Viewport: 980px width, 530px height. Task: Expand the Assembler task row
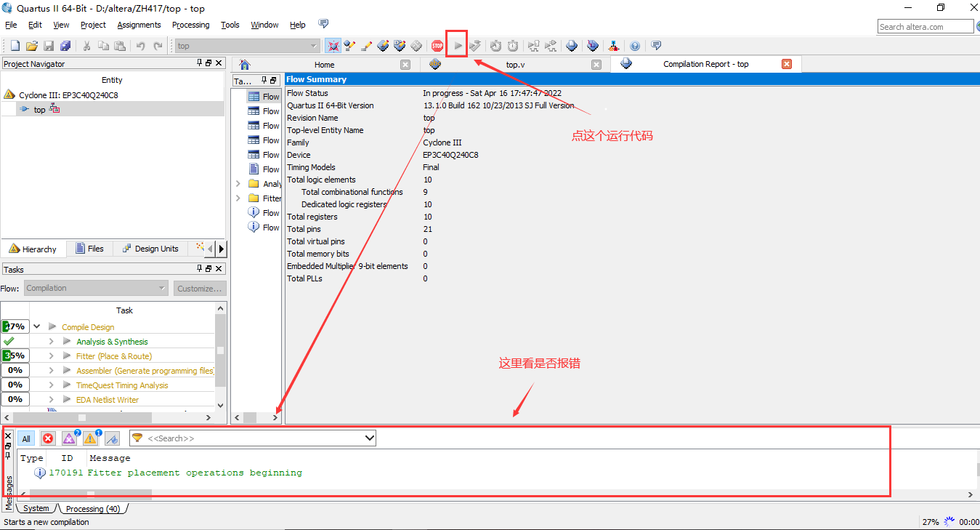click(52, 371)
